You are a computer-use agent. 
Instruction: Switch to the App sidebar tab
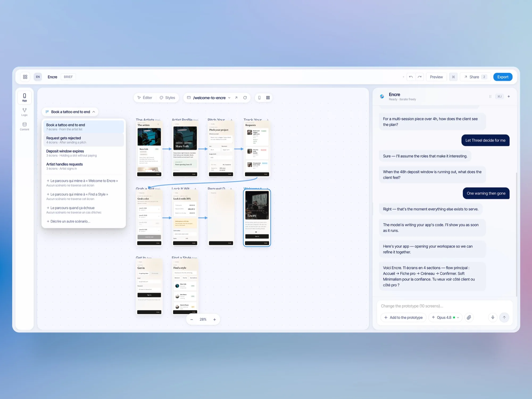coord(24,97)
